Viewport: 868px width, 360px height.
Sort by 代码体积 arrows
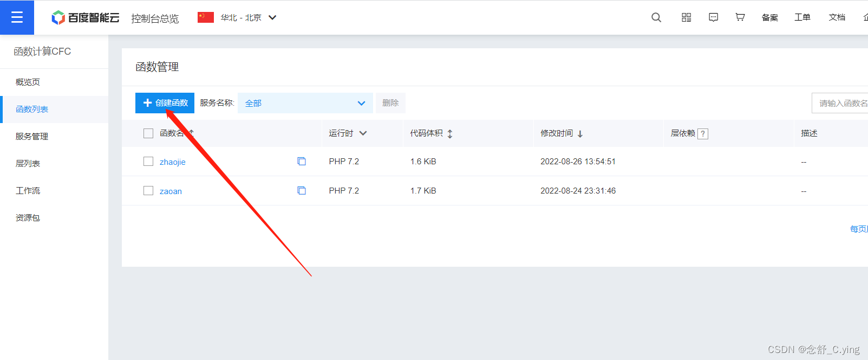(x=449, y=134)
